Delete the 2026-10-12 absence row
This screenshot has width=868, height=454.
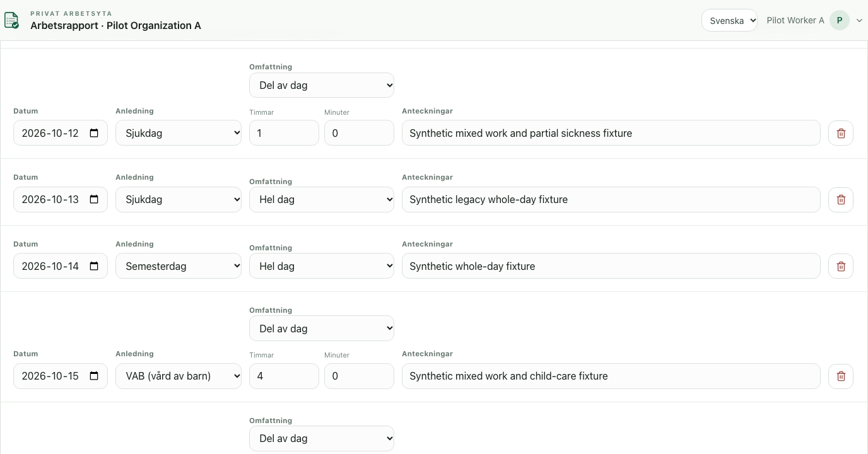tap(841, 133)
